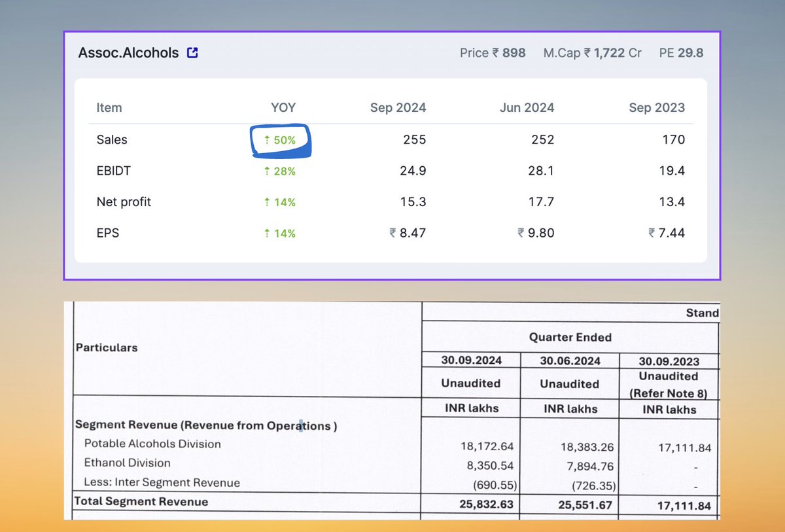Click the Potable Alcohols Division label
The image size is (785, 532).
coord(152,444)
